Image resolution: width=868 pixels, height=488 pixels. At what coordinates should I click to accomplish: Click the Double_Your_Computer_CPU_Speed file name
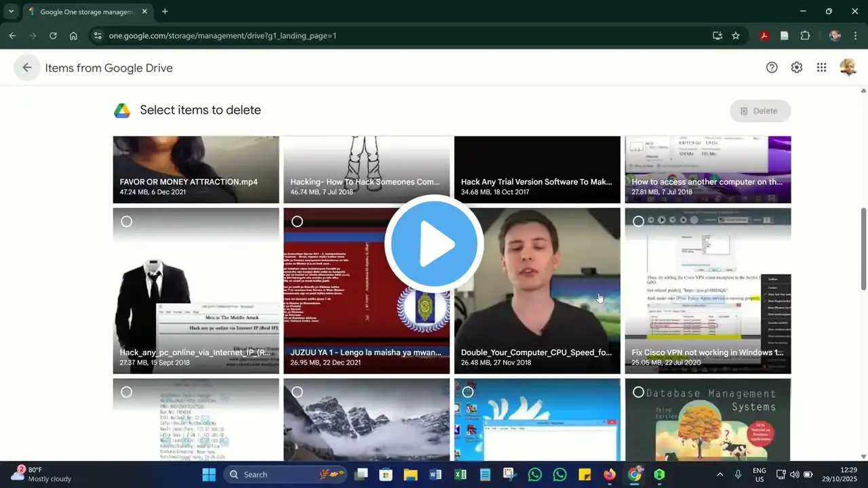pos(536,352)
